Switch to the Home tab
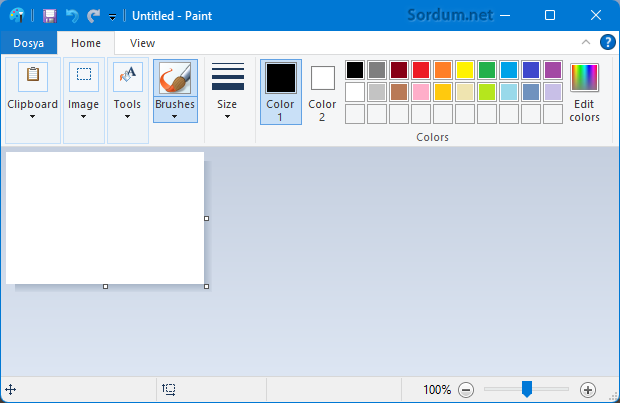This screenshot has height=403, width=620. [x=86, y=43]
